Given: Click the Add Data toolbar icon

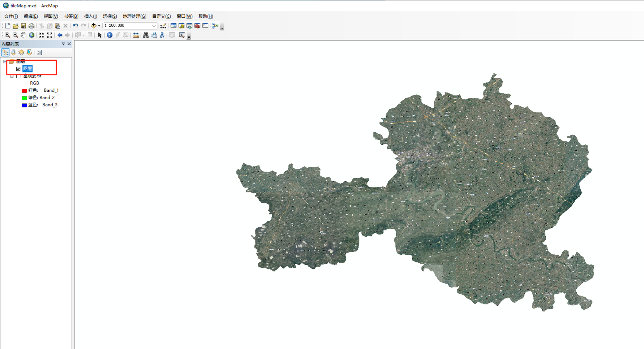Looking at the screenshot, I should (x=94, y=26).
